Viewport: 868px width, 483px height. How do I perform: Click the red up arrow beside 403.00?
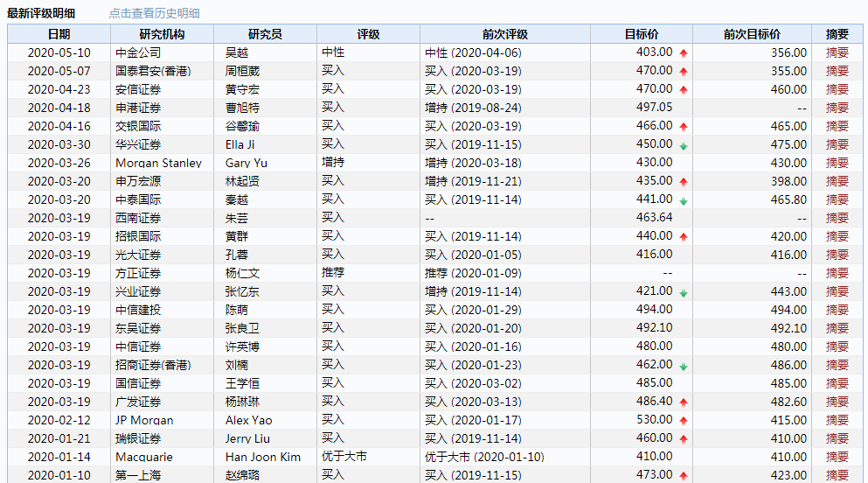(684, 53)
